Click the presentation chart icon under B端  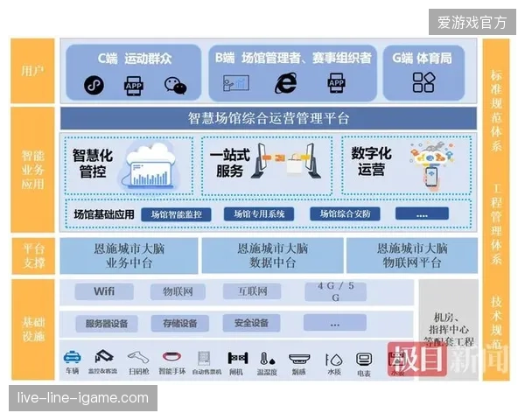pos(236,83)
